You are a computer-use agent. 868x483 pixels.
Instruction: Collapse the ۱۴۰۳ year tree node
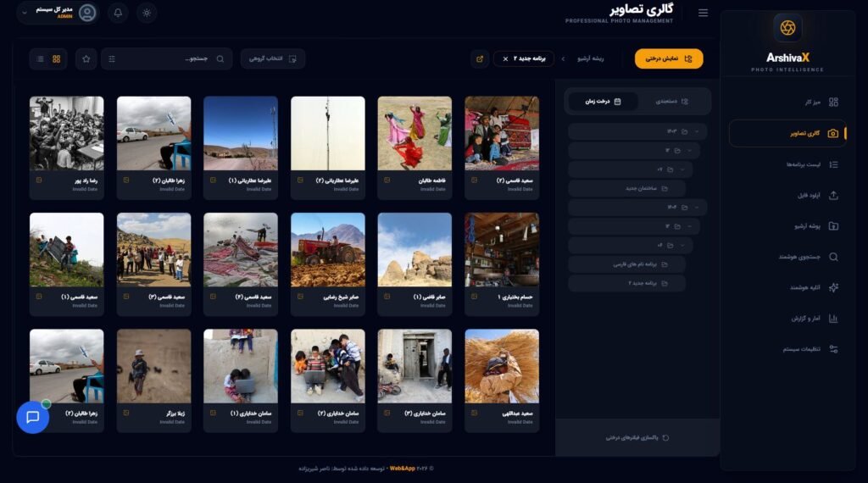coord(697,131)
